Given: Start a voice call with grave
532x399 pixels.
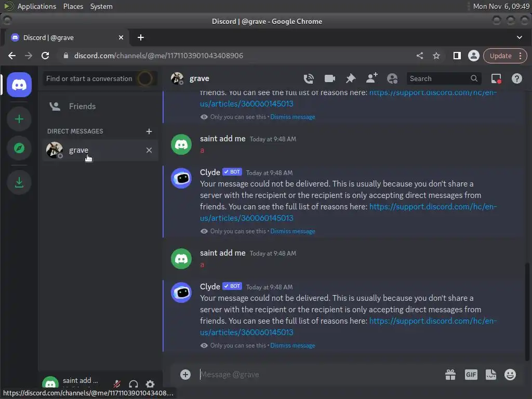Looking at the screenshot, I should point(309,79).
